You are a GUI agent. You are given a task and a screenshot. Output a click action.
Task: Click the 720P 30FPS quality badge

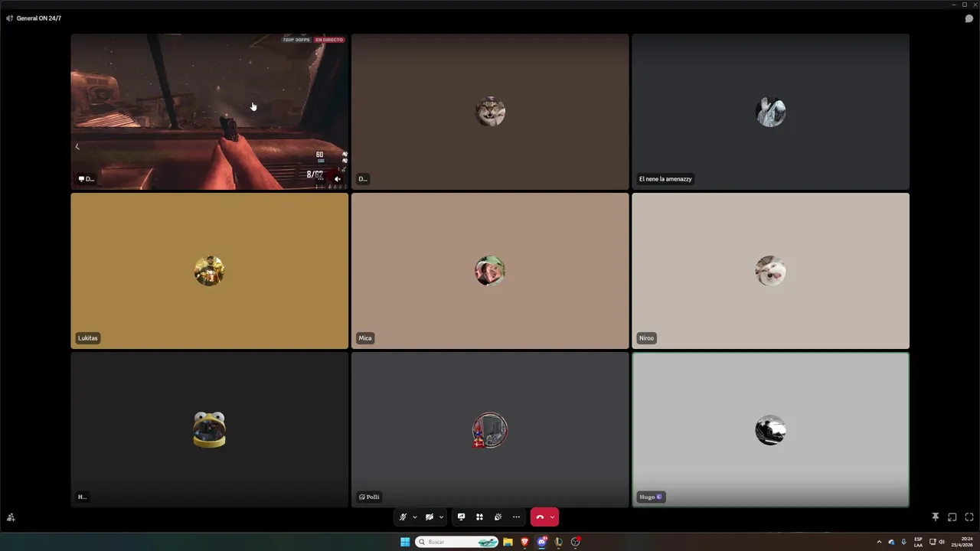pyautogui.click(x=296, y=40)
